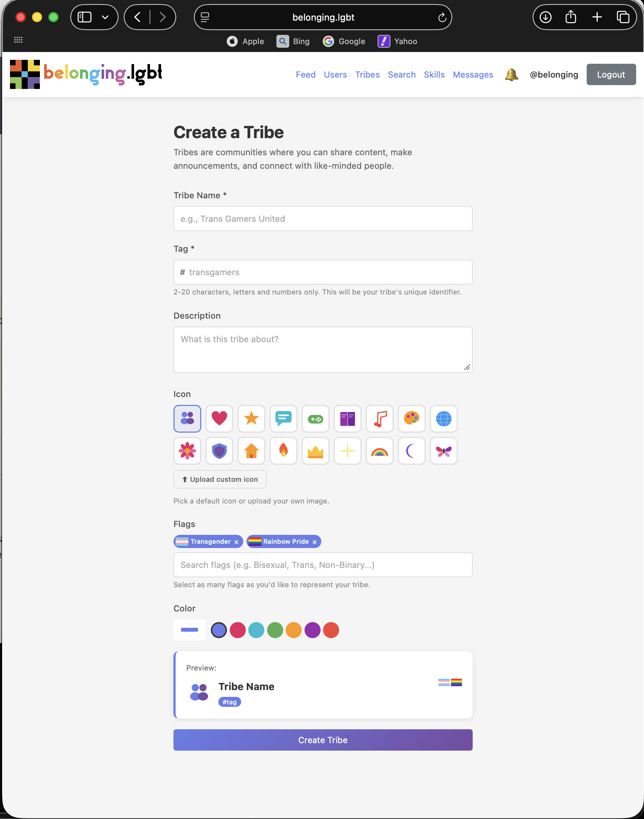Open notifications bell in the header
Image resolution: width=644 pixels, height=819 pixels.
point(511,75)
